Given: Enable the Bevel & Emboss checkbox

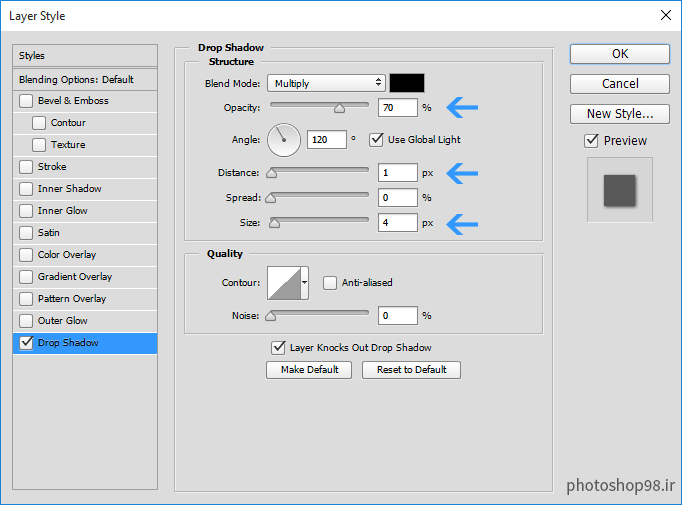Looking at the screenshot, I should click(26, 101).
